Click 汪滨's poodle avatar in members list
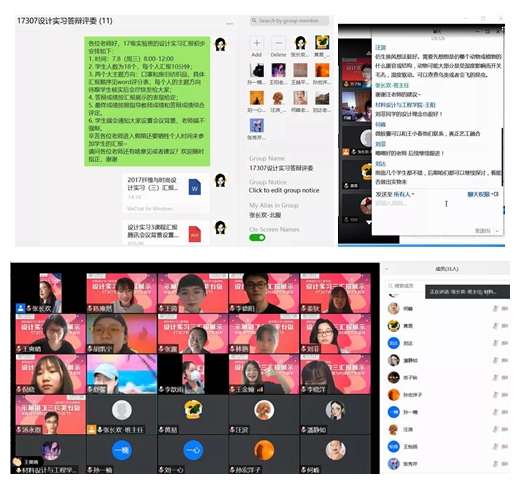The image size is (520, 484). pyautogui.click(x=394, y=429)
